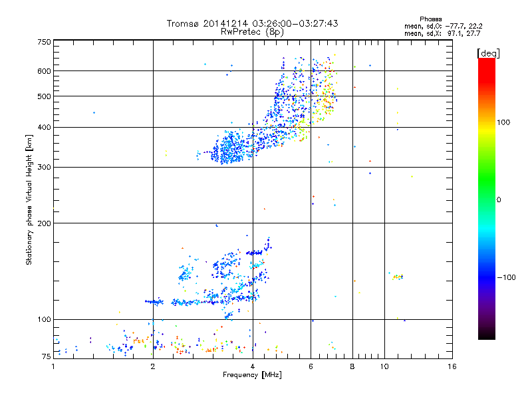Click the x-axis tick label '6'
The width and height of the screenshot is (532, 399).
click(311, 366)
